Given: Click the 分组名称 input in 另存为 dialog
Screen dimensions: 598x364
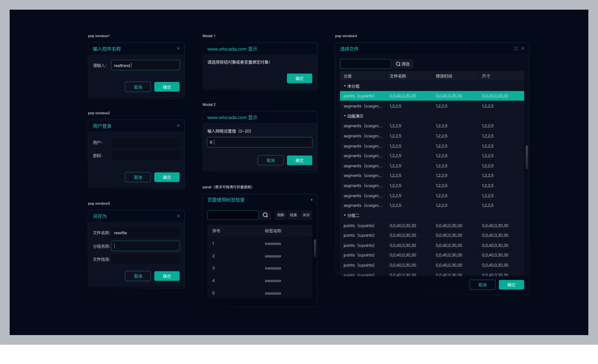Looking at the screenshot, I should point(145,246).
